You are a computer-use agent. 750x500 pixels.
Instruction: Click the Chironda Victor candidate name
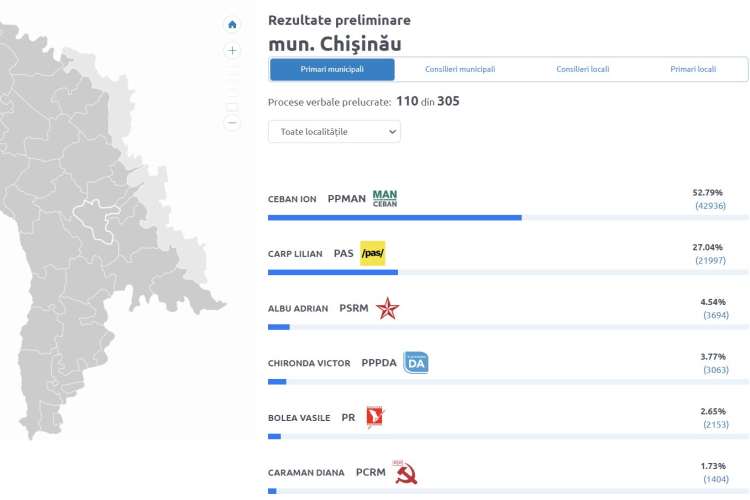click(309, 364)
